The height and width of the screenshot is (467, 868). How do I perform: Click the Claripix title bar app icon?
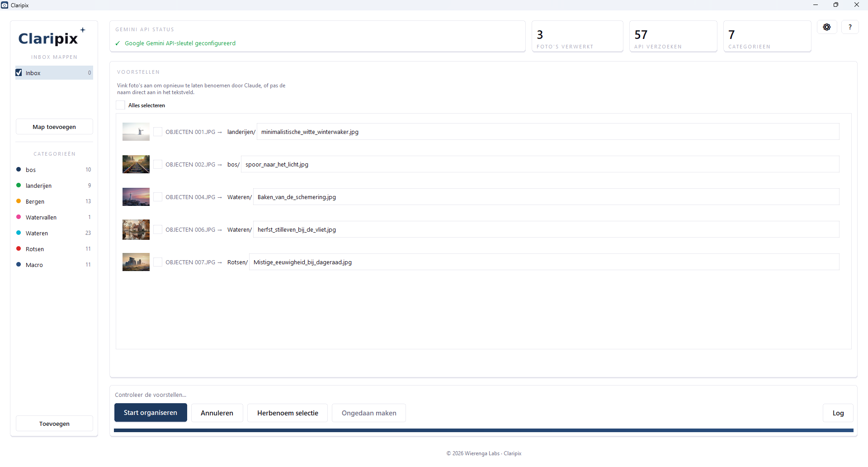click(5, 5)
